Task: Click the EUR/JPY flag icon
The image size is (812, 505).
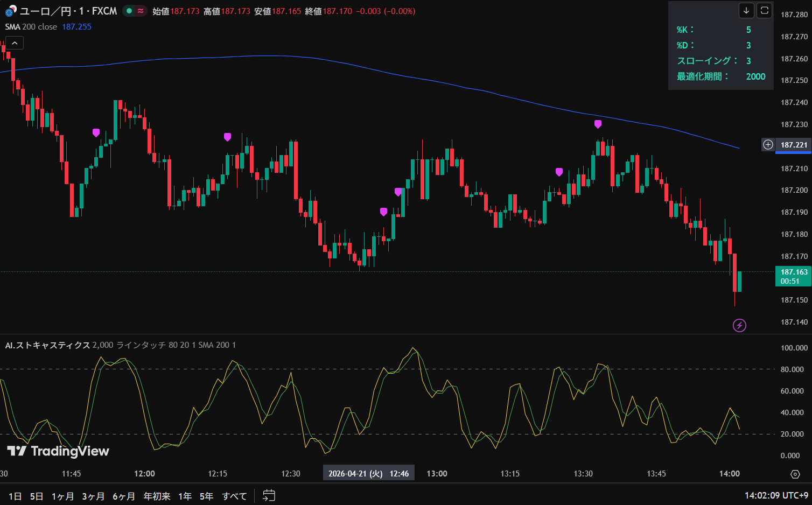Action: point(11,11)
